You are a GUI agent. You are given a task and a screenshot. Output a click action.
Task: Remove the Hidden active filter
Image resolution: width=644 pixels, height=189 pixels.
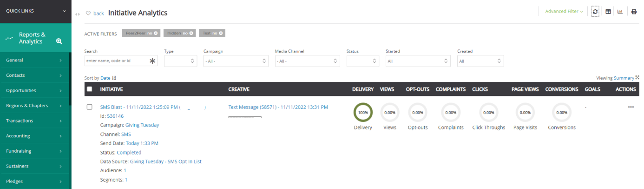click(x=191, y=33)
